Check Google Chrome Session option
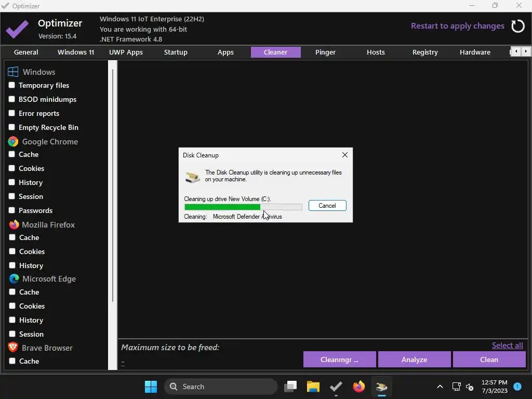Screen dimensions: 532x399 click(x=12, y=196)
